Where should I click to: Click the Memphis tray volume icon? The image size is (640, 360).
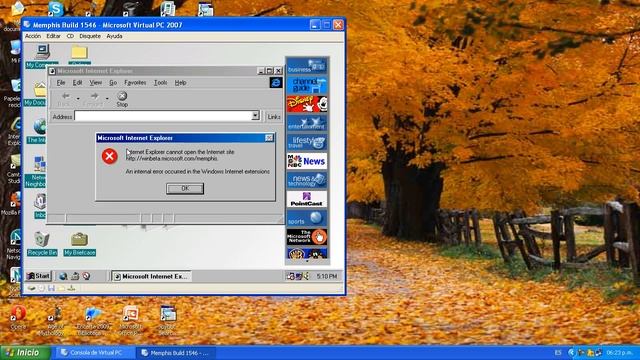point(307,276)
